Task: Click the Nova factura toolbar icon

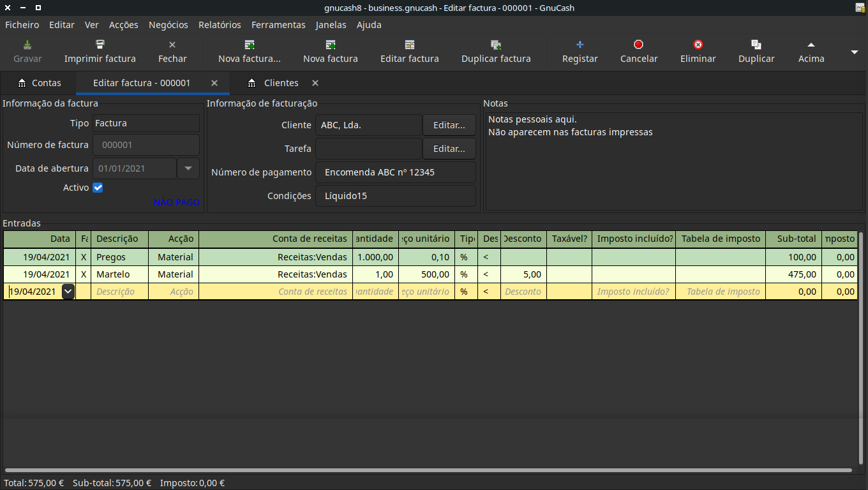Action: point(331,45)
